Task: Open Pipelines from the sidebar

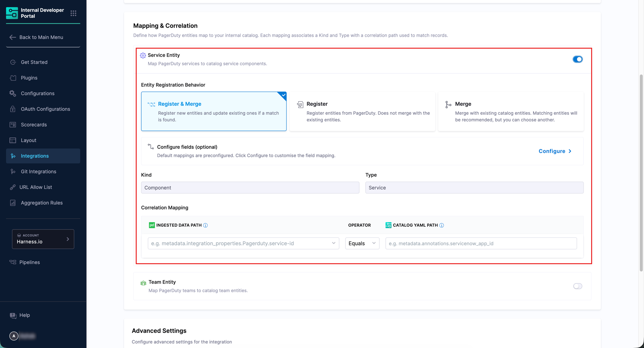Action: 29,262
